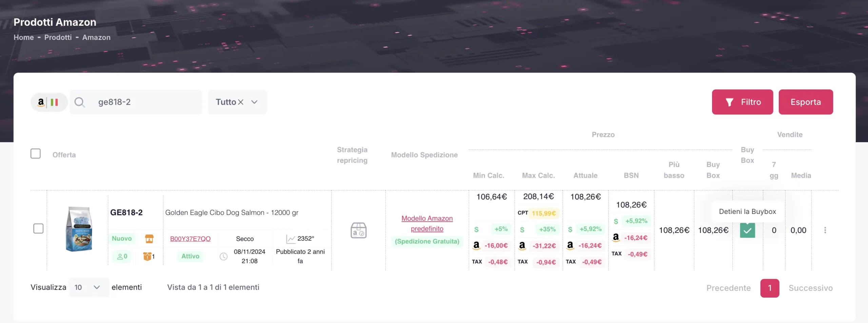Select the GE818-2 row checkbox
Image resolution: width=868 pixels, height=323 pixels.
(x=39, y=229)
